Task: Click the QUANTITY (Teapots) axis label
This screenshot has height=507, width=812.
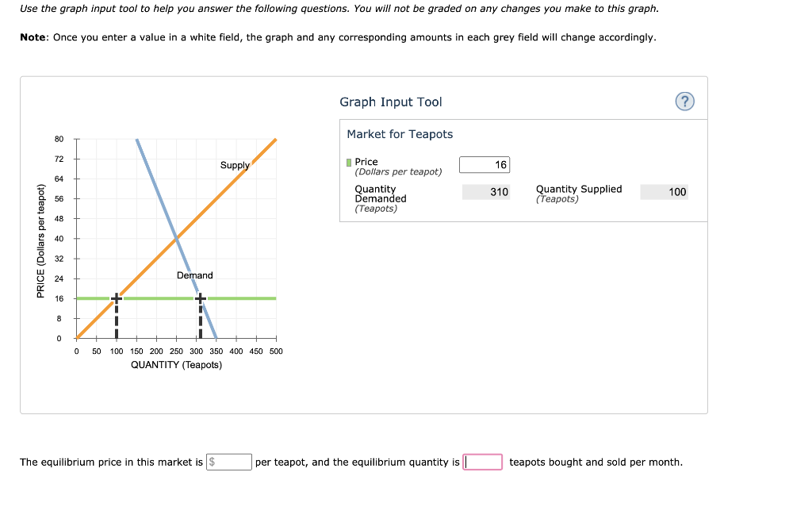Action: click(176, 364)
